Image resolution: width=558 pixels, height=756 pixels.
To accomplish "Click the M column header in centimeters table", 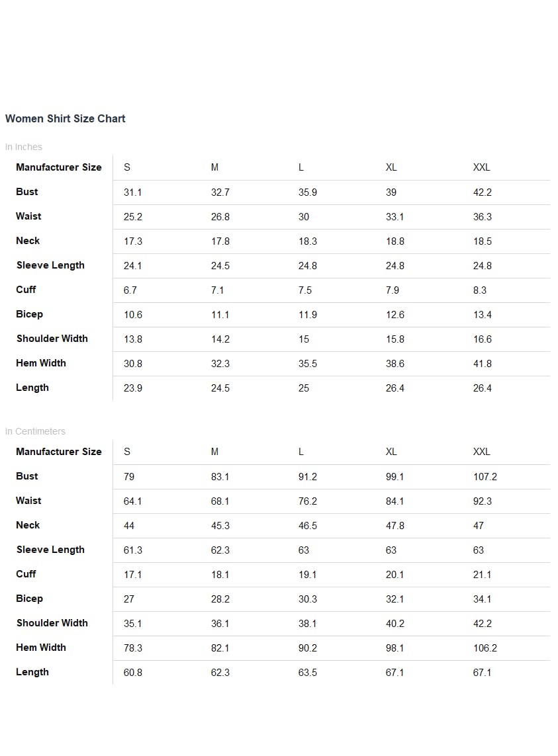I will [215, 452].
